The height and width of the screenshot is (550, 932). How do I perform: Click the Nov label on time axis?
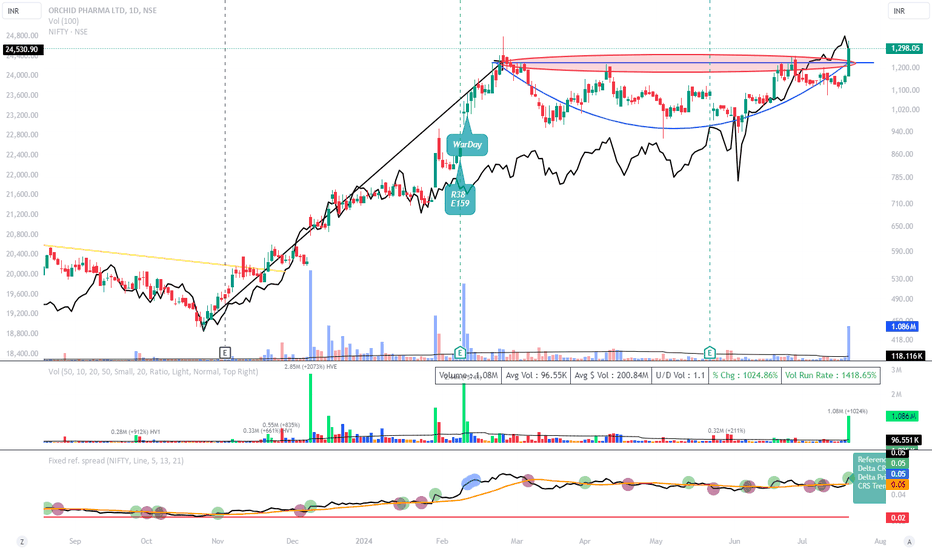[x=218, y=541]
